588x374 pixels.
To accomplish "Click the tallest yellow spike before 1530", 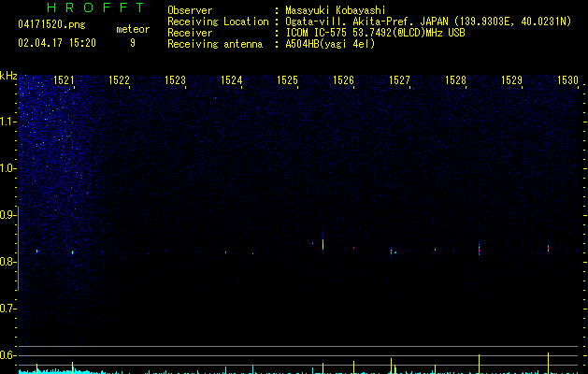I will (x=548, y=363).
